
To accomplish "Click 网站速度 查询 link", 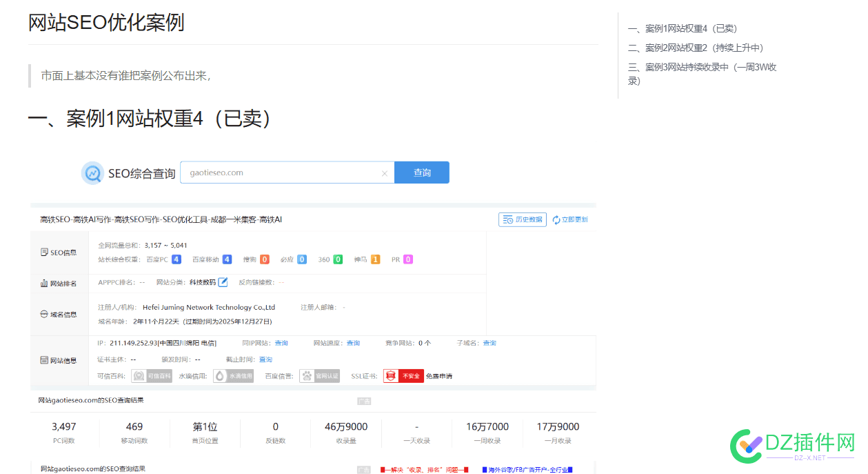I will pos(353,343).
